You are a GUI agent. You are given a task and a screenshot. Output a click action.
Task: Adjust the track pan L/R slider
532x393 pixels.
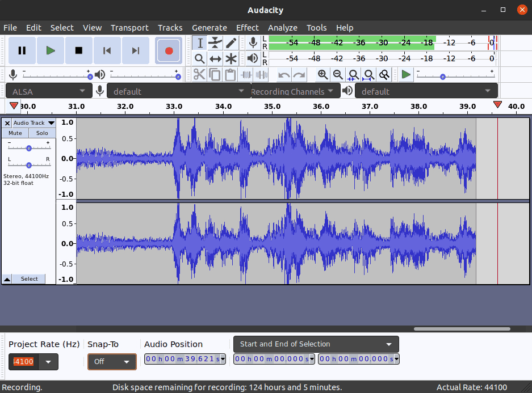(x=29, y=164)
